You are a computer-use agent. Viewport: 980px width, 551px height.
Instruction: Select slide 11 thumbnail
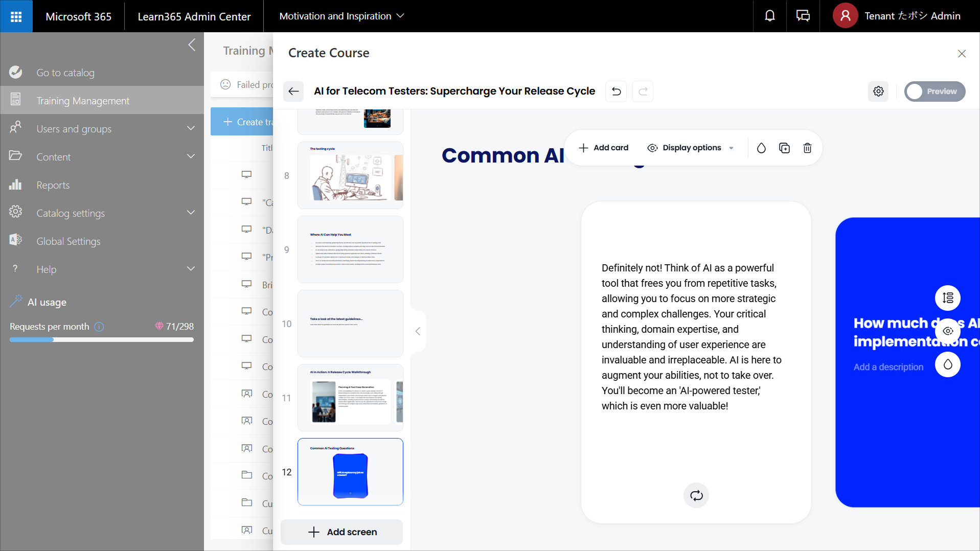tap(350, 398)
